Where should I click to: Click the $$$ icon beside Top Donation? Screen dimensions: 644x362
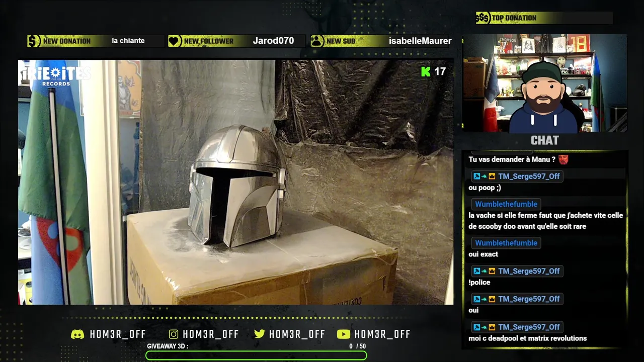click(482, 18)
